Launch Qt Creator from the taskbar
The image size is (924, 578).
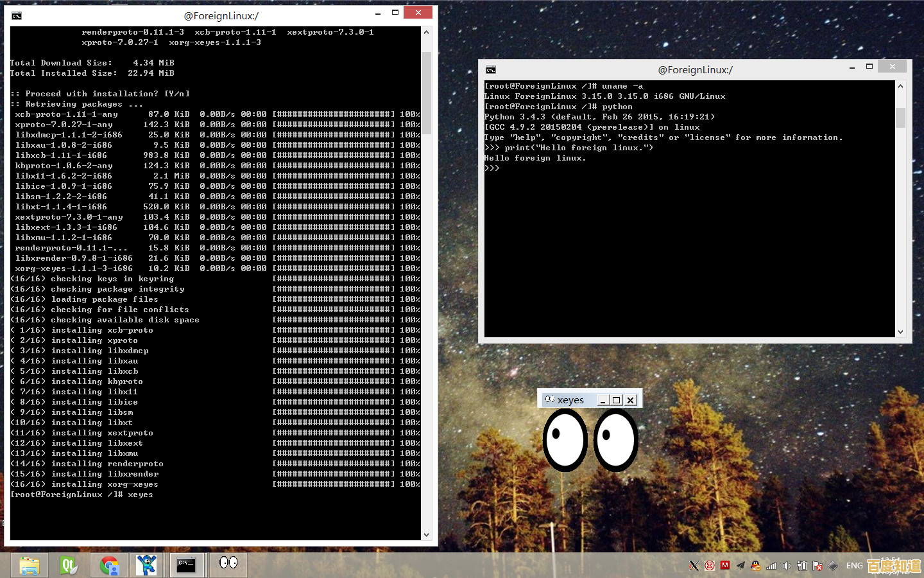pos(69,565)
